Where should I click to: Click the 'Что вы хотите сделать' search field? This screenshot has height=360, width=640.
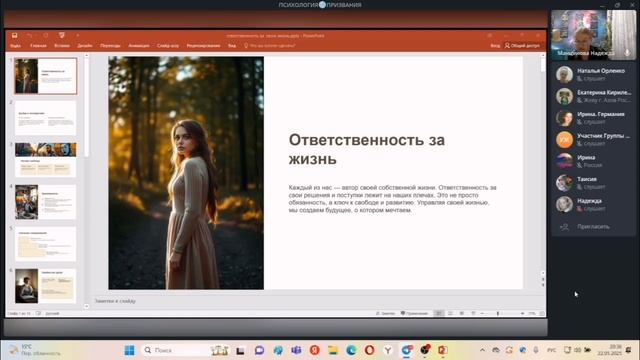tap(270, 46)
